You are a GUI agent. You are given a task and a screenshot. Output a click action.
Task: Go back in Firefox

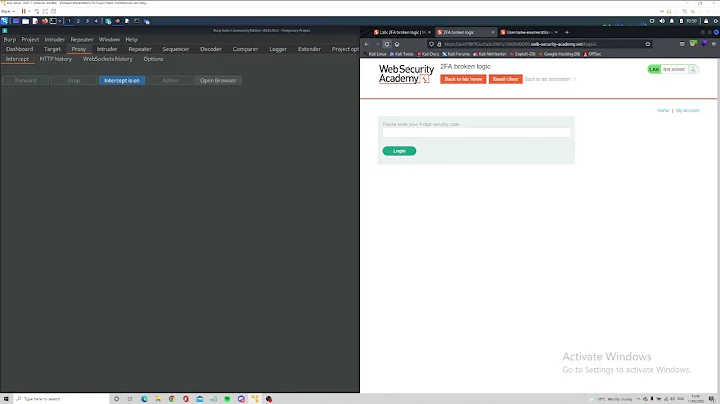tap(367, 44)
